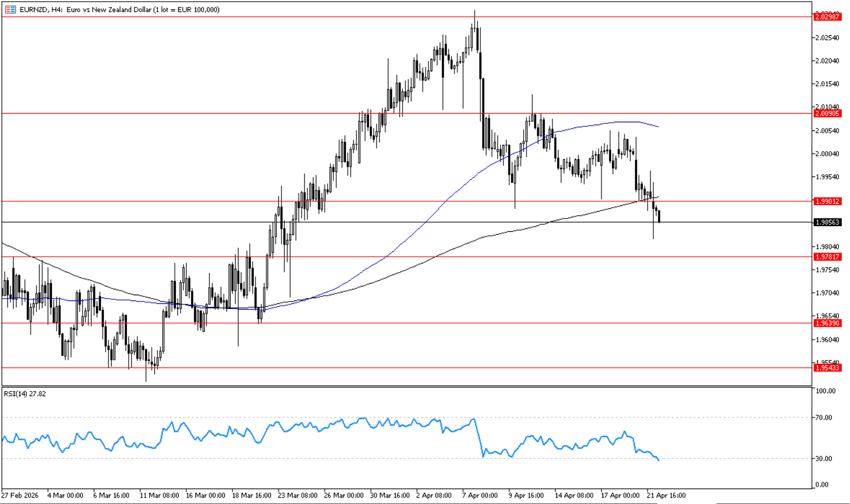Click the black 1.98563 current price label

[827, 222]
